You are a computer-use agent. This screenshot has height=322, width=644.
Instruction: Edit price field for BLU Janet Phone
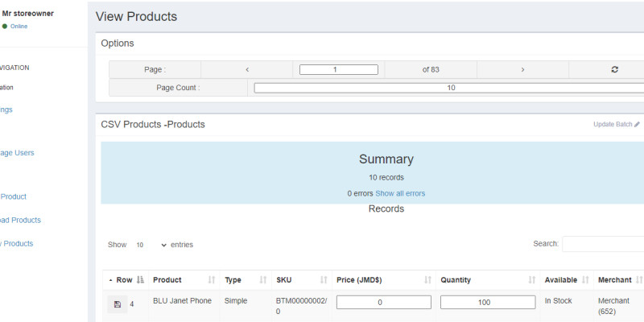tap(384, 303)
